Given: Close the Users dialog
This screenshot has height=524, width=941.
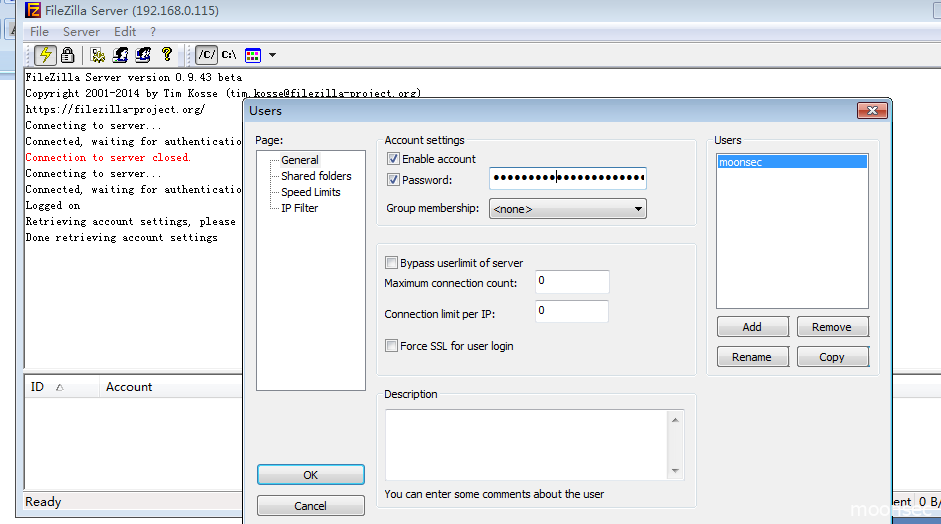Looking at the screenshot, I should point(872,110).
